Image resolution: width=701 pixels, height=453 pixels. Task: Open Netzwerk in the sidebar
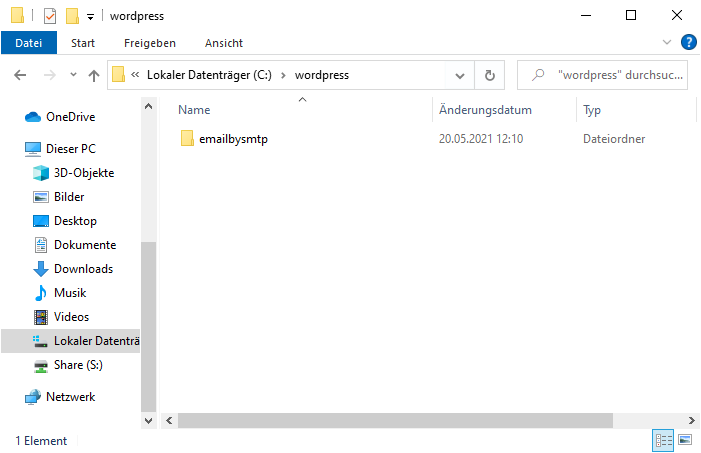(60, 397)
